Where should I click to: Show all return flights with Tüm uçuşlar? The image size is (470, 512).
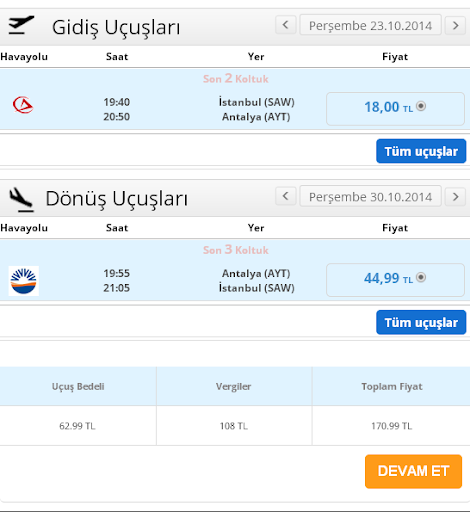(x=421, y=322)
